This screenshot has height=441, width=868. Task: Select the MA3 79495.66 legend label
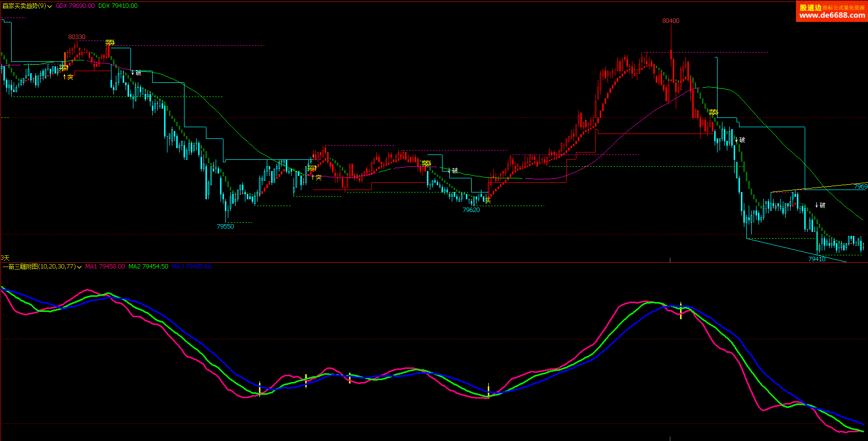191,267
